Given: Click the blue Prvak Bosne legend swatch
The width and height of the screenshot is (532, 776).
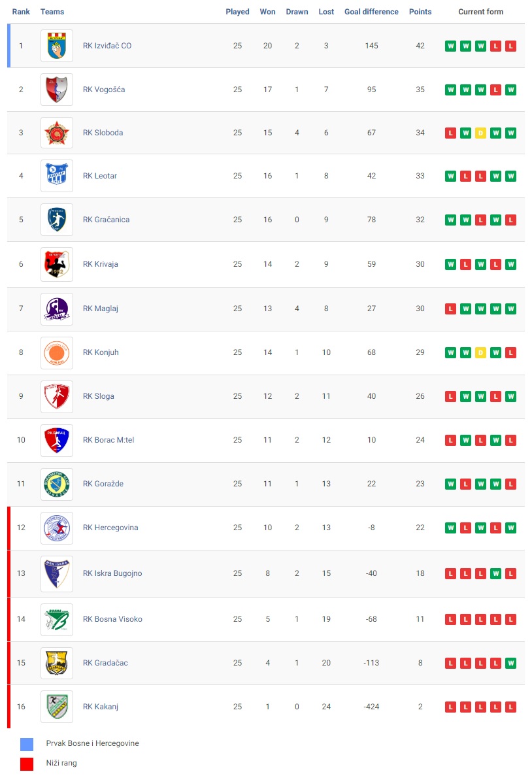Looking at the screenshot, I should (x=27, y=745).
